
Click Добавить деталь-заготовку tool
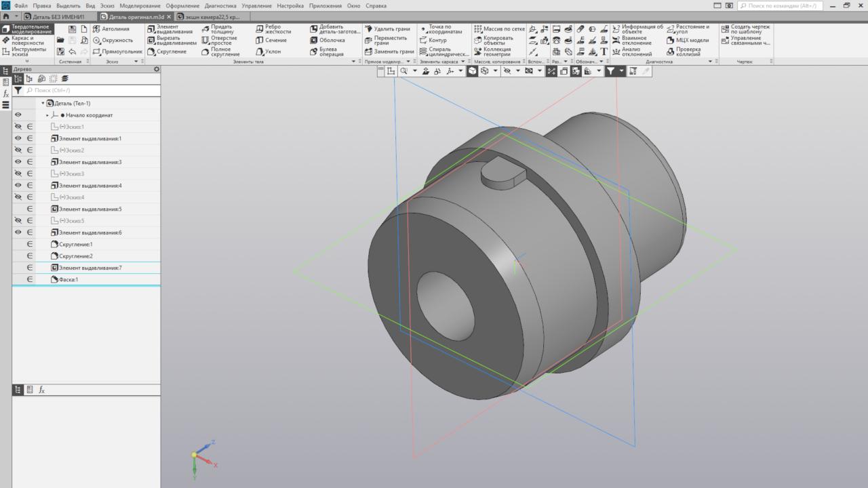coord(335,29)
